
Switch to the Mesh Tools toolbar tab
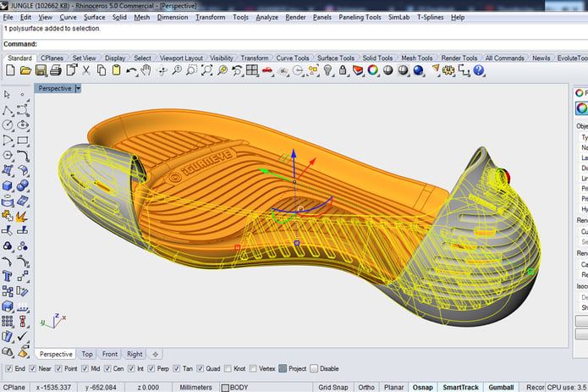(416, 58)
